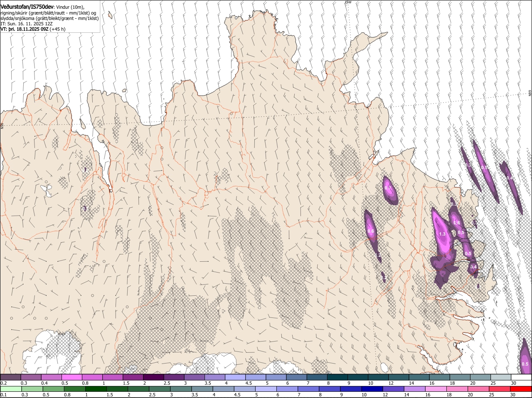Viewport: 532px width, 398px height.
Task: Select bright magenta top swatch between 0.5 and 0.8
Action: pyautogui.click(x=72, y=377)
